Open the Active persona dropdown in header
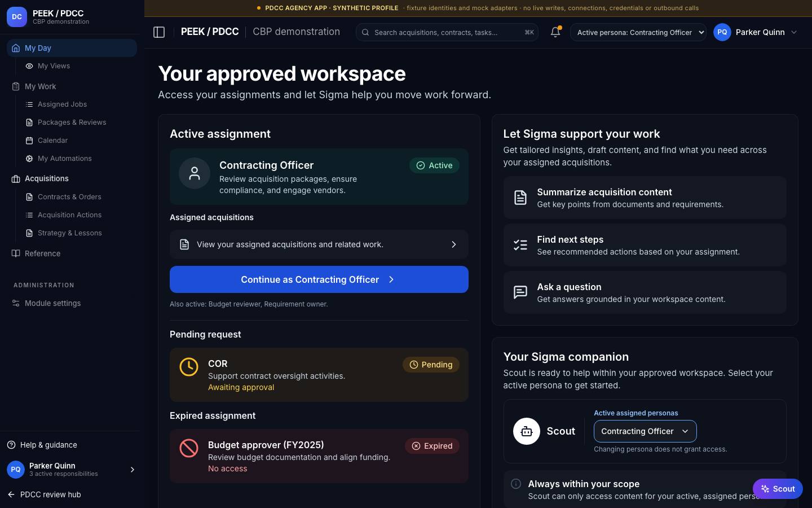The image size is (812, 508). click(x=638, y=32)
